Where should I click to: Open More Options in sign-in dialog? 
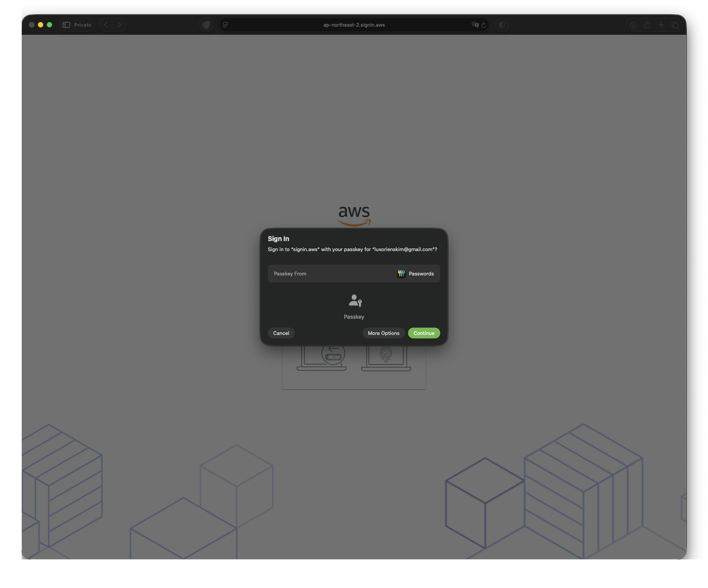tap(383, 333)
